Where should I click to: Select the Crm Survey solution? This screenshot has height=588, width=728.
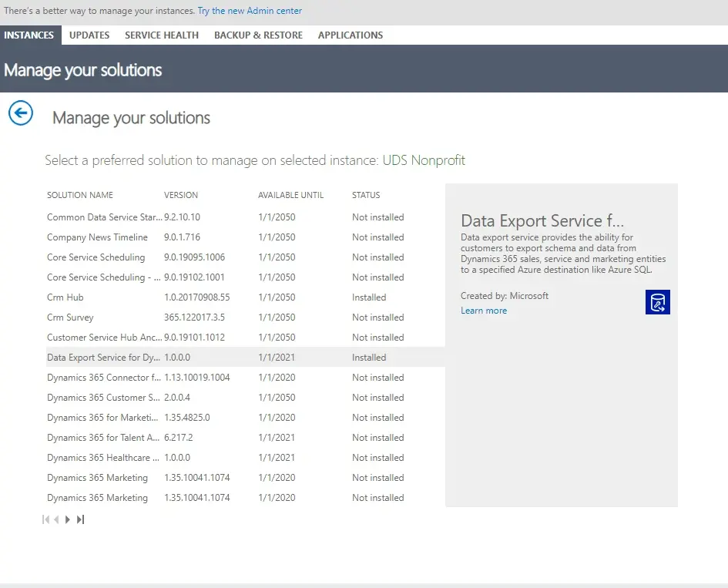[x=246, y=318]
